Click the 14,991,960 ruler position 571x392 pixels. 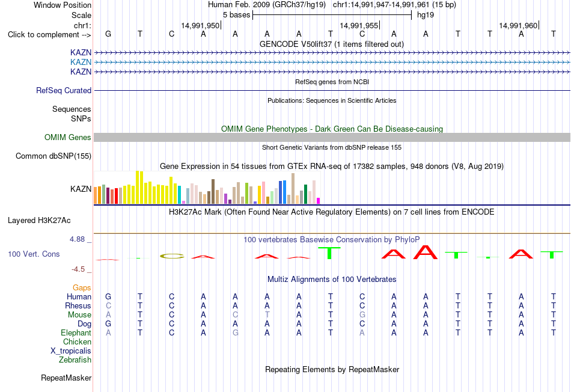tap(518, 25)
